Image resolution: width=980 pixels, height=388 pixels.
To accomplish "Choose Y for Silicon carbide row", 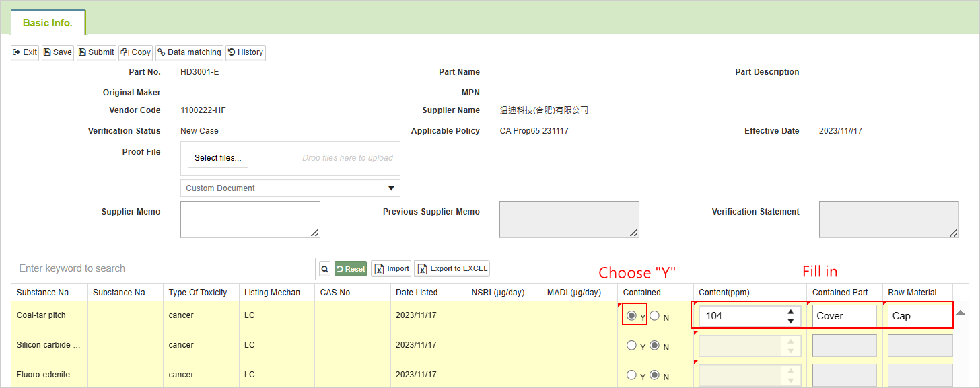I will [x=631, y=345].
